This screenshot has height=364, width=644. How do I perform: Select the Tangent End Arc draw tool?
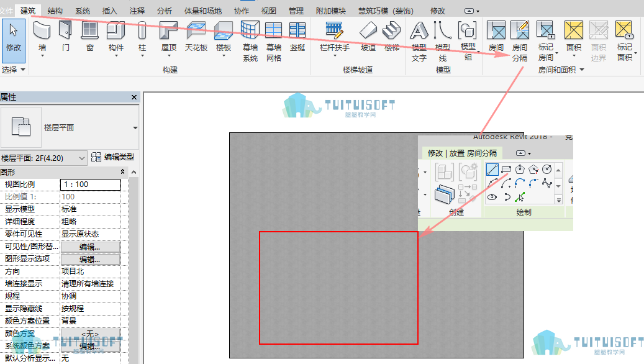pos(520,183)
